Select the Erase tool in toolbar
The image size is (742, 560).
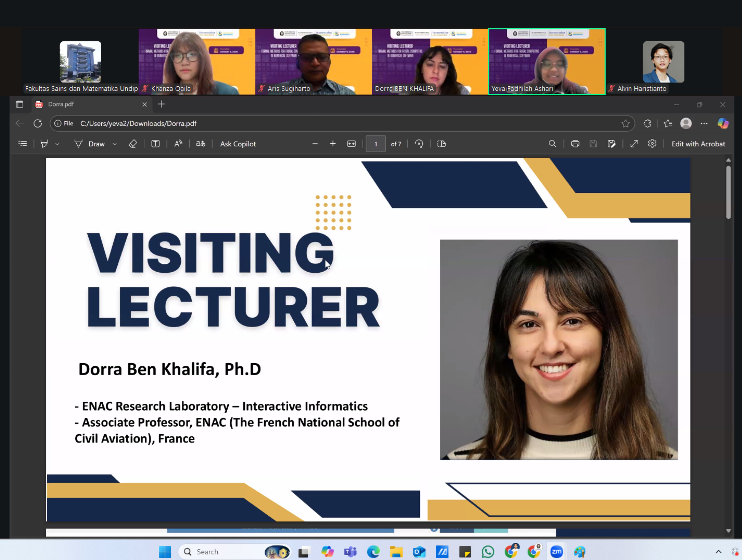[132, 144]
